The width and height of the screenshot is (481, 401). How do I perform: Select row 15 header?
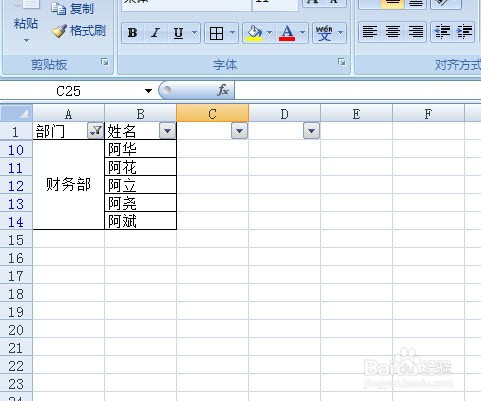16,240
